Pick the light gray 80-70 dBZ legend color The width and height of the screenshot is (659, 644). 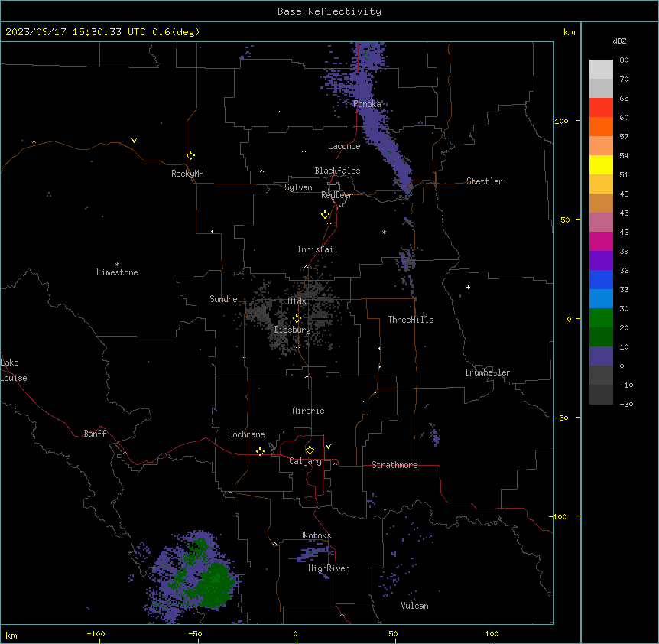pos(601,70)
